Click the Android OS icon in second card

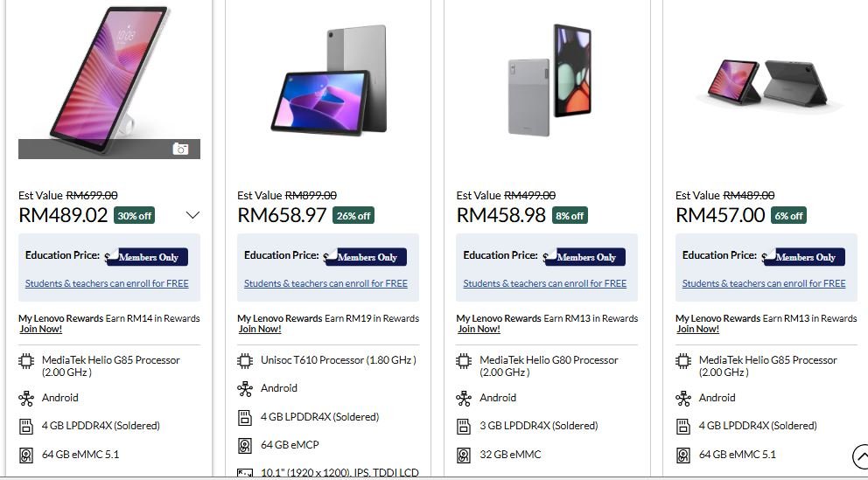pyautogui.click(x=245, y=388)
